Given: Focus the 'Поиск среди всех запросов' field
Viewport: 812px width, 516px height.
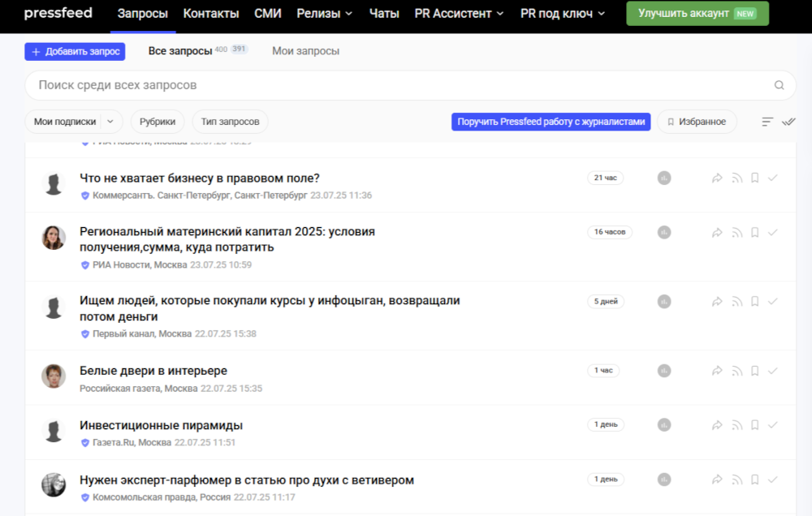Looking at the screenshot, I should point(410,85).
